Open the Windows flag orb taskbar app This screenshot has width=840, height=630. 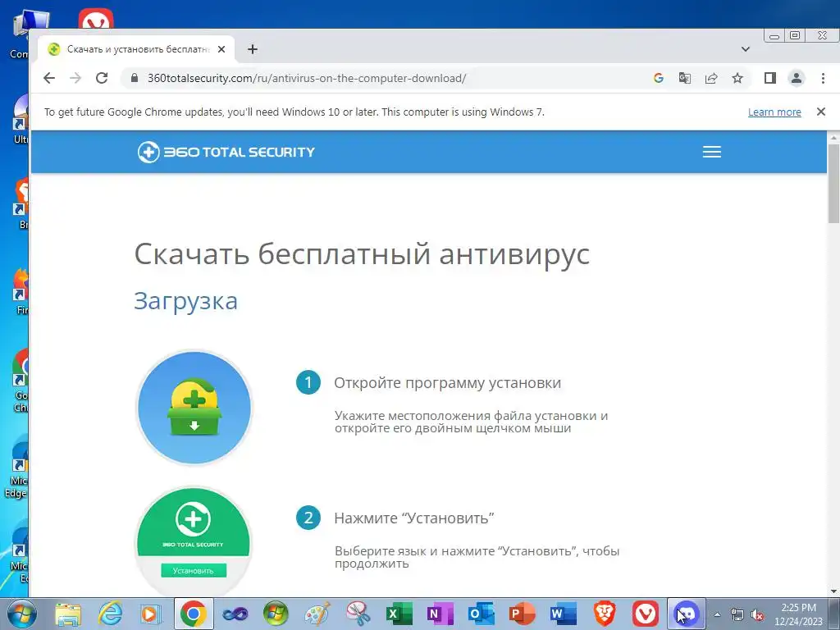point(276,614)
